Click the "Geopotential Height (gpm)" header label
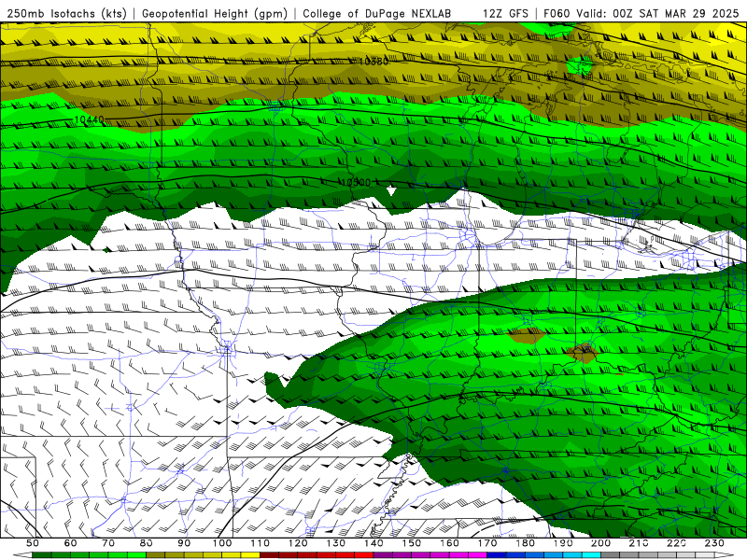 pyautogui.click(x=215, y=13)
